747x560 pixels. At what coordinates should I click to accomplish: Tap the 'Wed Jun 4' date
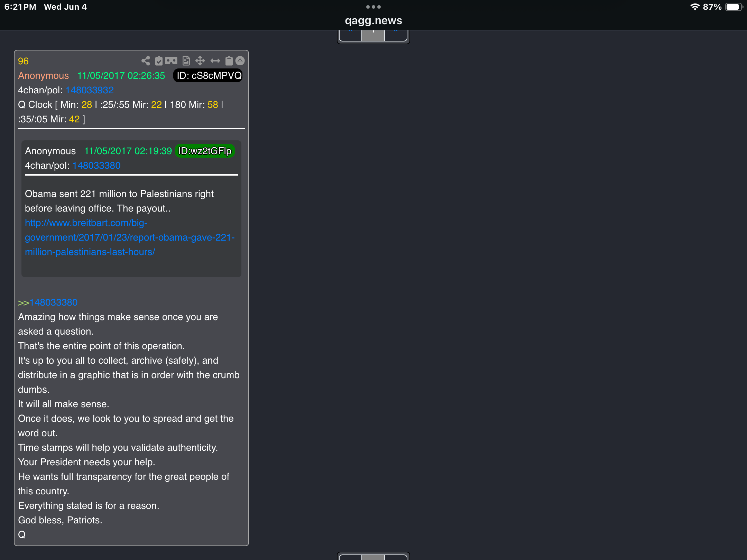click(x=65, y=7)
